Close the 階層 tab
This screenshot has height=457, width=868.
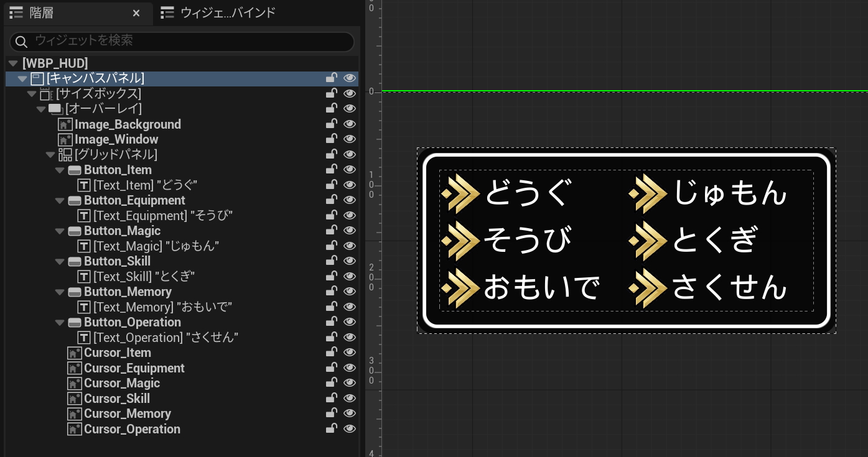[136, 13]
